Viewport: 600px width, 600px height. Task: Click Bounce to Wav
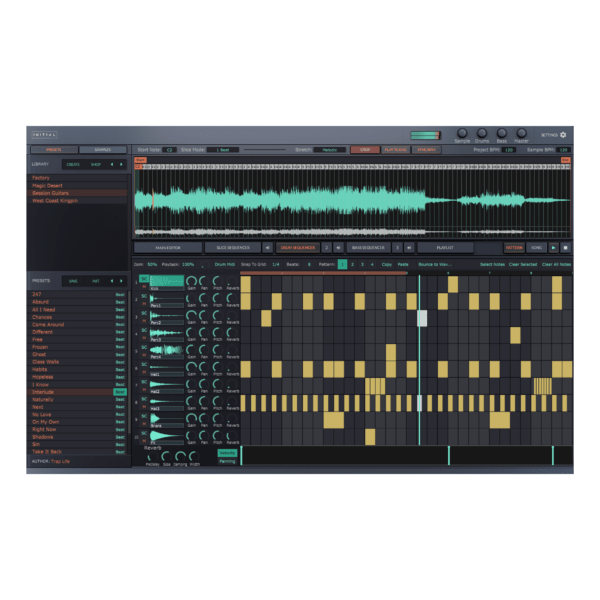435,264
